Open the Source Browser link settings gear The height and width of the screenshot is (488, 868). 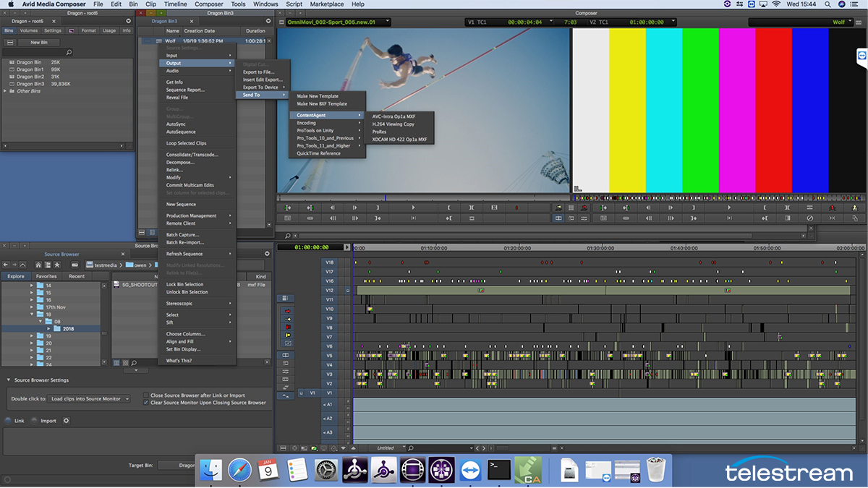66,421
